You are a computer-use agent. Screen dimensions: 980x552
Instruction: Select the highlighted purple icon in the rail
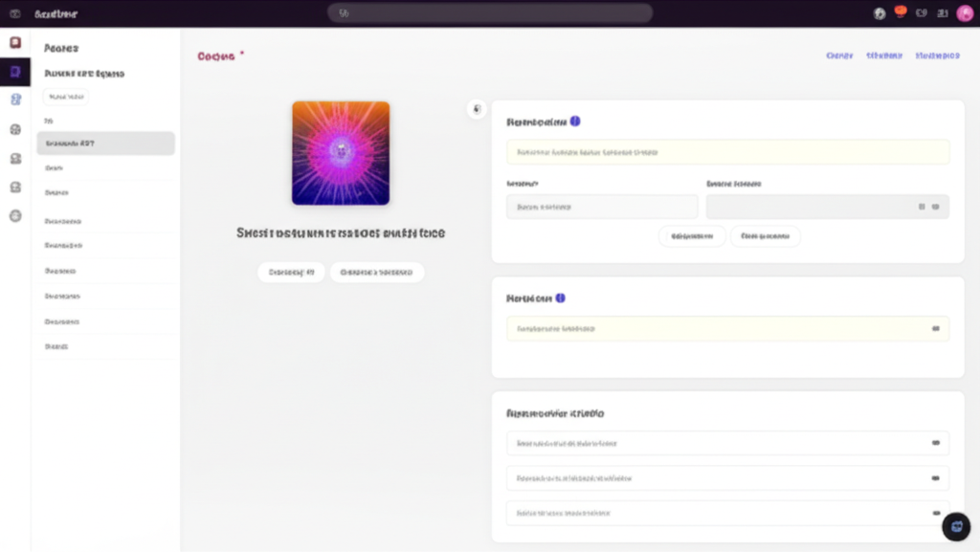pos(15,72)
